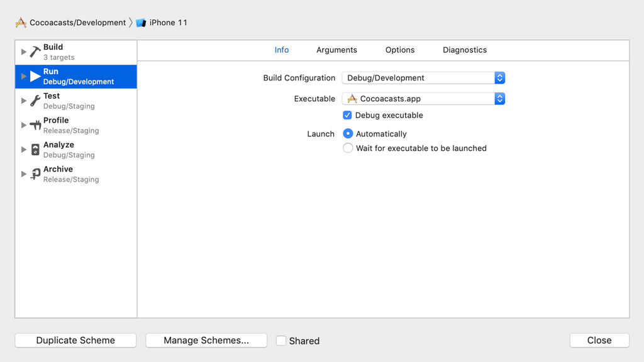This screenshot has height=362, width=644.
Task: Expand the Build disclosure triangle
Action: (23, 50)
